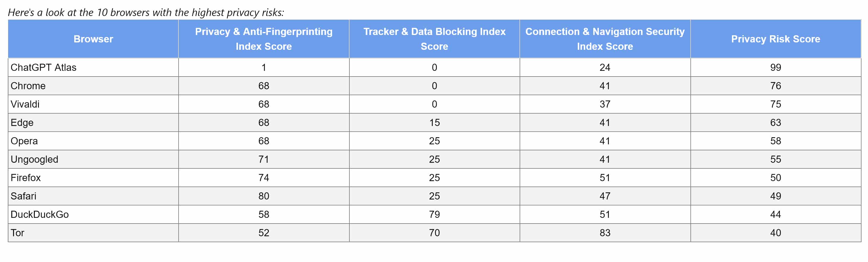
Task: Select the Chrome row name cell
Action: click(28, 86)
